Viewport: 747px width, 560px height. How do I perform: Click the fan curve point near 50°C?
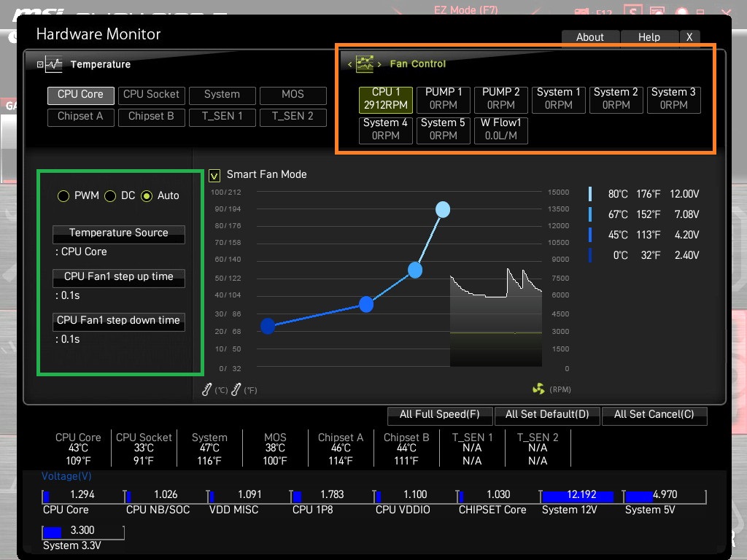[415, 270]
